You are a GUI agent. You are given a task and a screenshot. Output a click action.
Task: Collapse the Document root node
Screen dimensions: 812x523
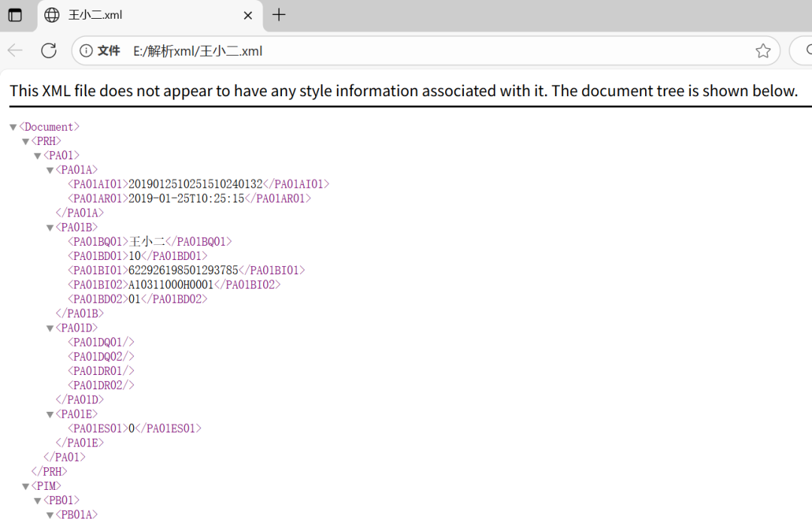click(13, 128)
